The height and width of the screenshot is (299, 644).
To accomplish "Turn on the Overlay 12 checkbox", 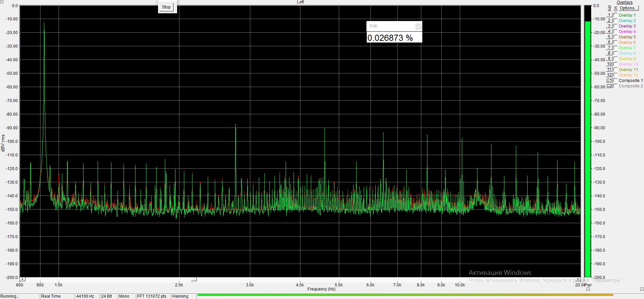I will tap(615, 75).
